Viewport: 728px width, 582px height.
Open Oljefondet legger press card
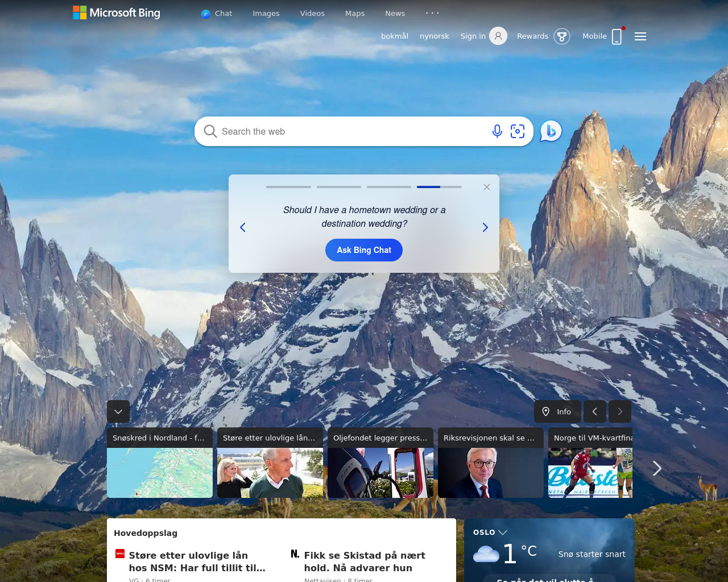click(x=380, y=463)
